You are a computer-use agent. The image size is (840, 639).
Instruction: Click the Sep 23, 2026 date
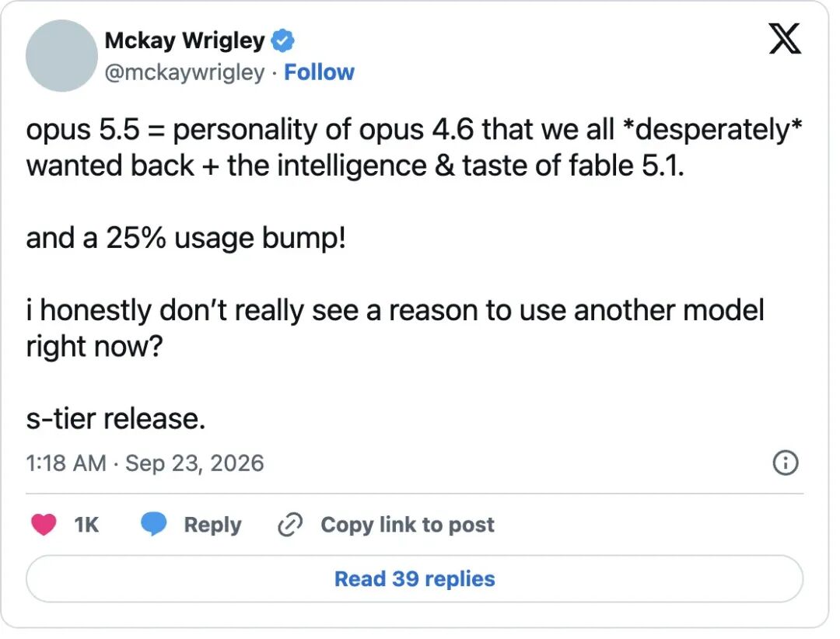click(194, 463)
